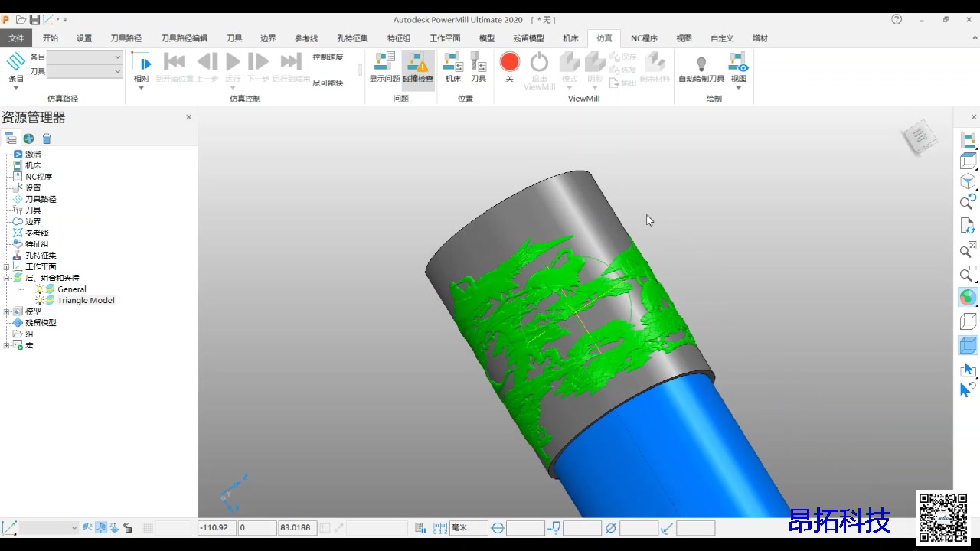
Task: Toggle wireframe block icon in right toolbar
Action: tap(968, 321)
